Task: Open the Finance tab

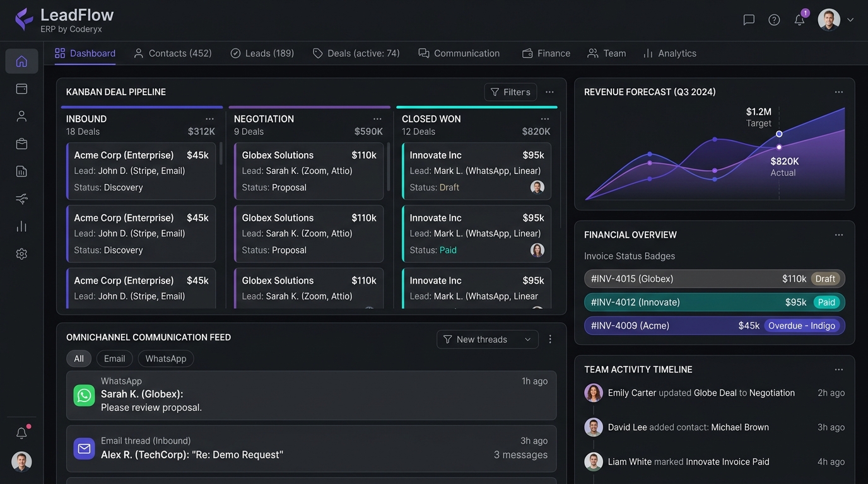Action: (546, 54)
